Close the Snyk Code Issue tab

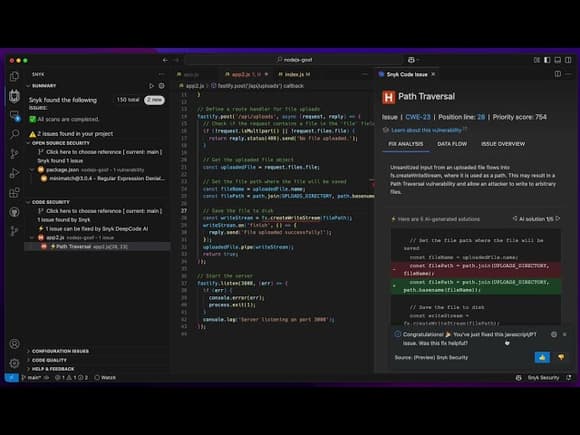433,74
